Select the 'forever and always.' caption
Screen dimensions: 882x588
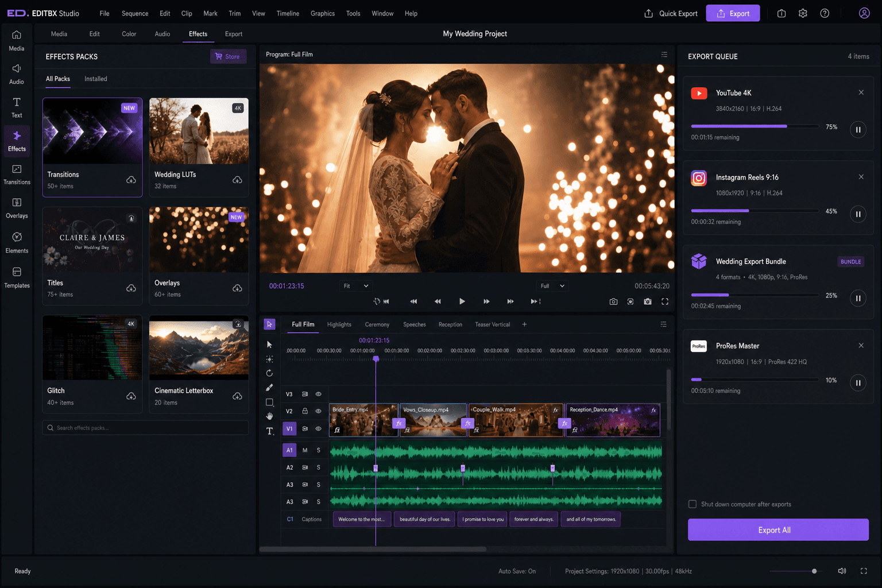533,519
